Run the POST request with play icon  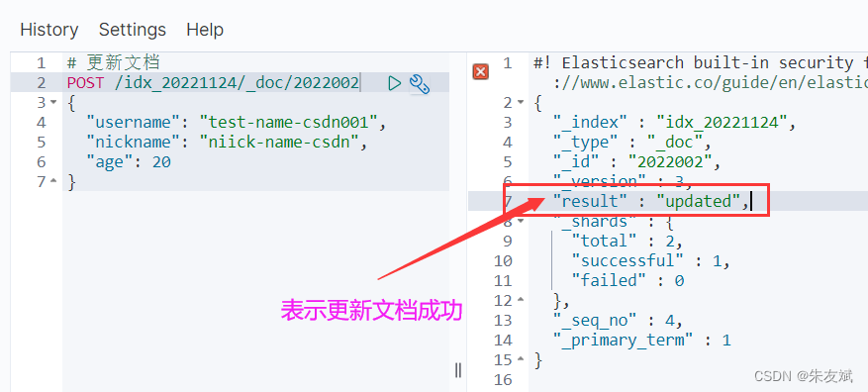click(394, 83)
